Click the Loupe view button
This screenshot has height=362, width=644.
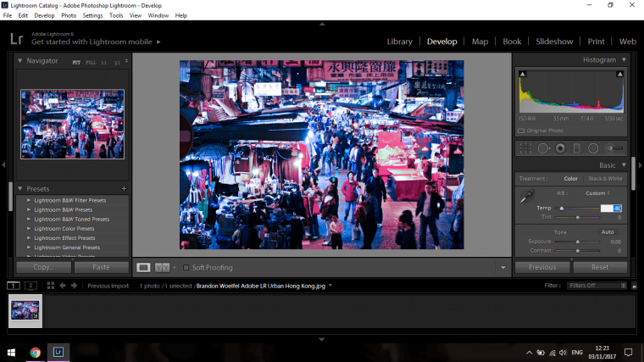pos(143,268)
